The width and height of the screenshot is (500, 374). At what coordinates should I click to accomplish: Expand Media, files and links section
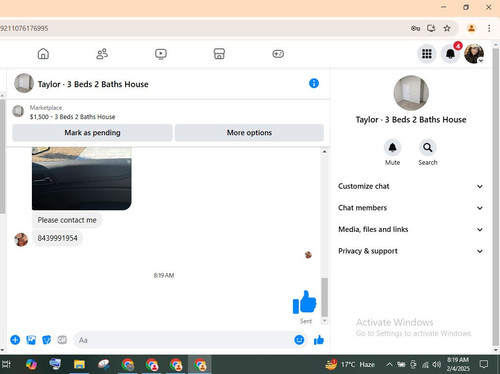tap(411, 229)
